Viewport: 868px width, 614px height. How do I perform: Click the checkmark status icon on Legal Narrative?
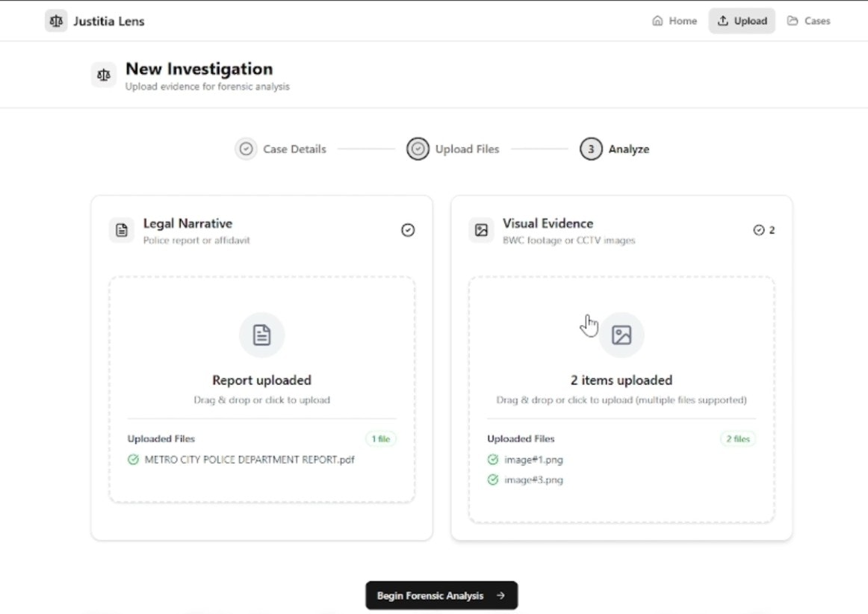(408, 230)
